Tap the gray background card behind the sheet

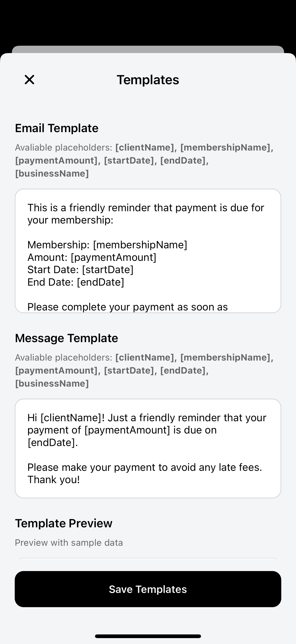(x=148, y=49)
